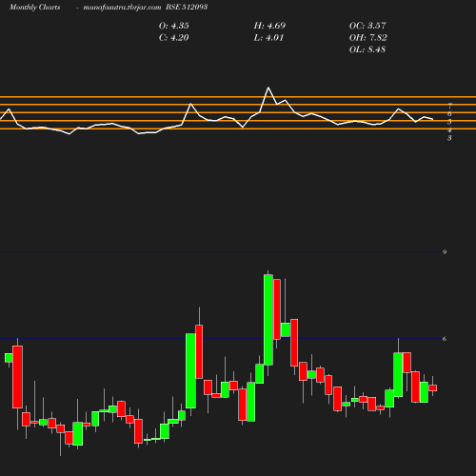Click the munafasutra.tbrjar.com site name
The image size is (476, 476).
pyautogui.click(x=122, y=8)
